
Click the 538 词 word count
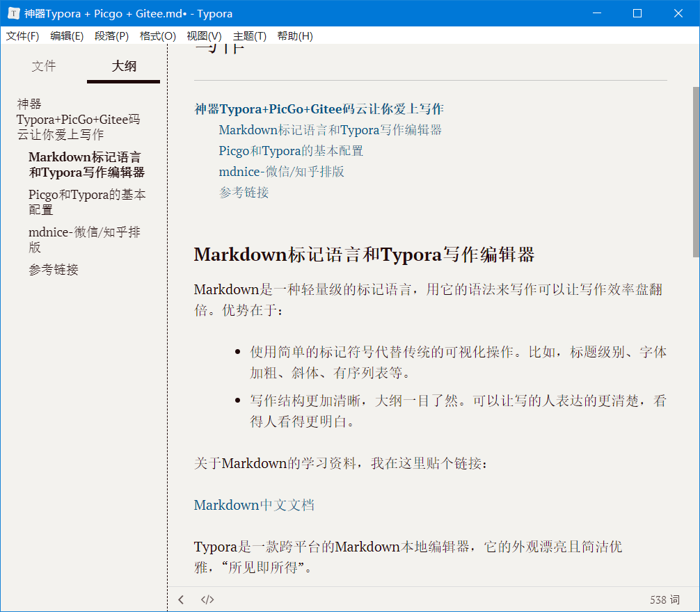pos(665,599)
